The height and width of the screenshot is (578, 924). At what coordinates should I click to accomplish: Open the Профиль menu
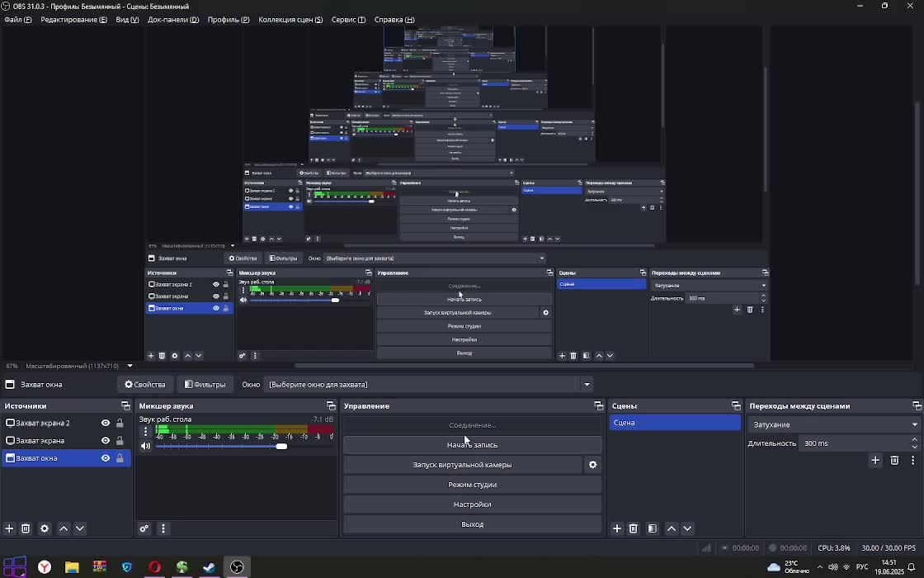(229, 20)
